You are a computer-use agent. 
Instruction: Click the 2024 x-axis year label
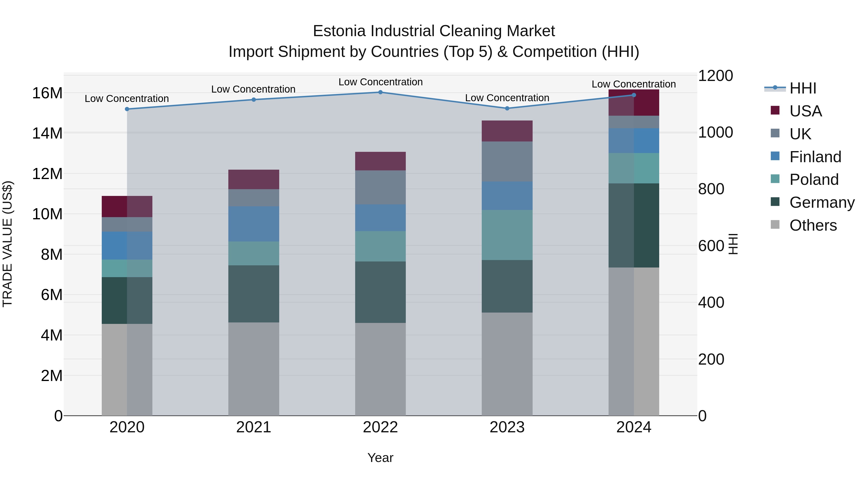[634, 427]
